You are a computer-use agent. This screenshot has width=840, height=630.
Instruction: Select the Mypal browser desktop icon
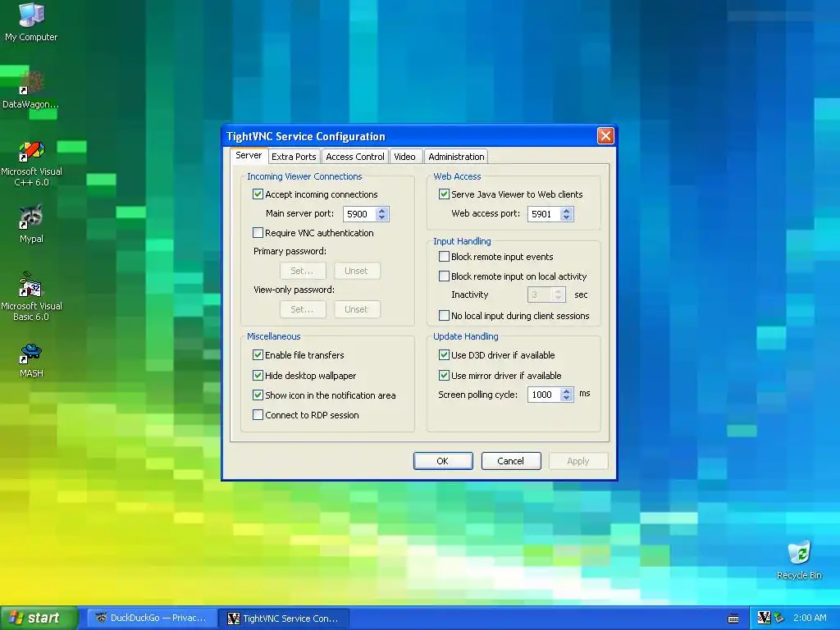pyautogui.click(x=31, y=224)
